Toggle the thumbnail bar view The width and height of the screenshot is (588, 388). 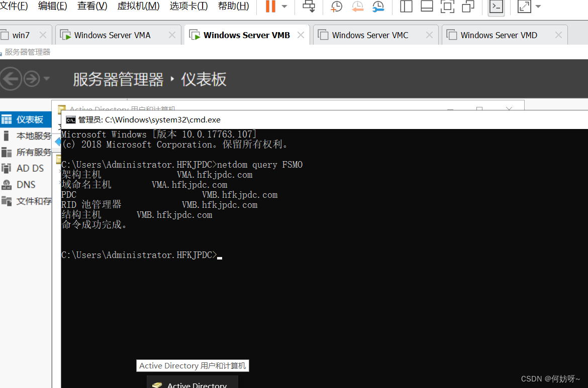(x=427, y=7)
